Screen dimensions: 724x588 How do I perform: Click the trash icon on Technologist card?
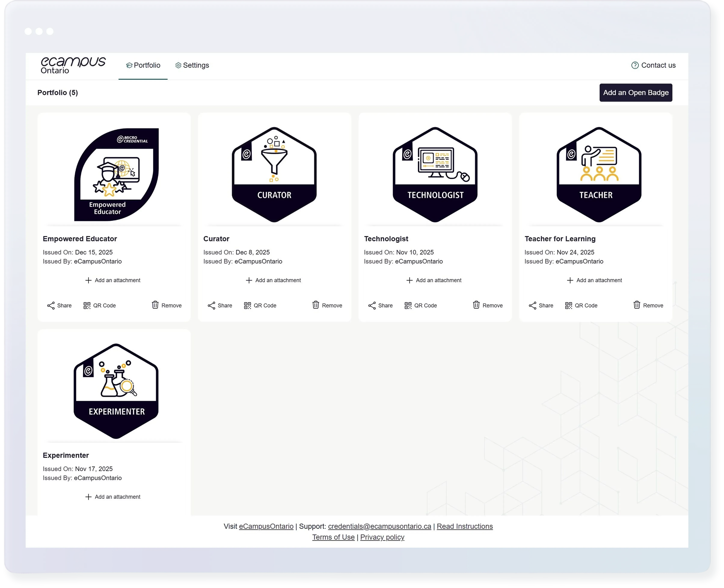pyautogui.click(x=476, y=305)
